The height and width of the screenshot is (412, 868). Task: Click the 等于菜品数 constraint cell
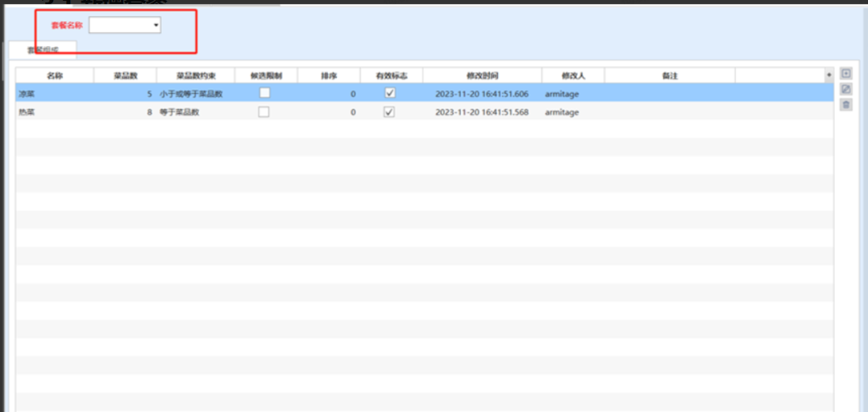click(x=179, y=113)
